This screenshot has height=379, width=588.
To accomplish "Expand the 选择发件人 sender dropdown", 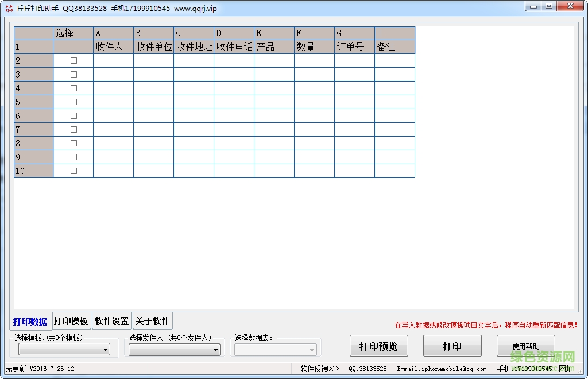I will 173,350.
